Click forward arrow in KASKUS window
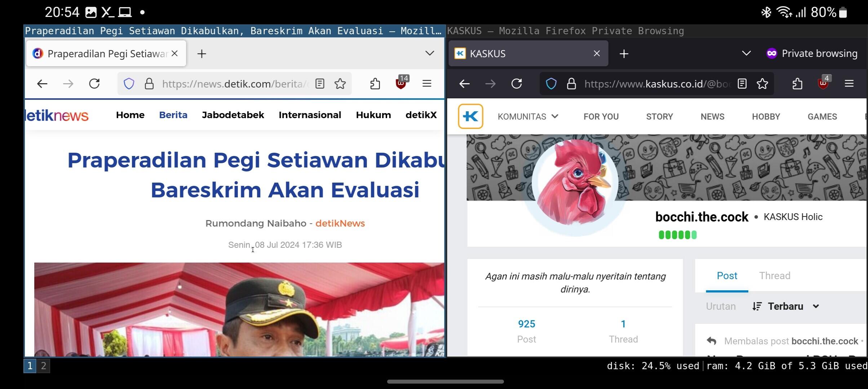This screenshot has height=389, width=868. (x=490, y=84)
